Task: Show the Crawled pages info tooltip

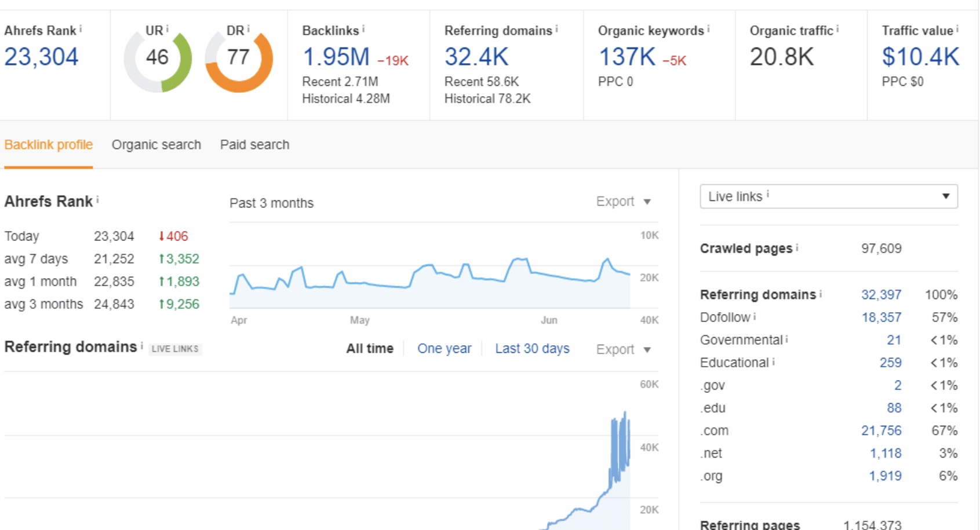Action: pyautogui.click(x=797, y=247)
